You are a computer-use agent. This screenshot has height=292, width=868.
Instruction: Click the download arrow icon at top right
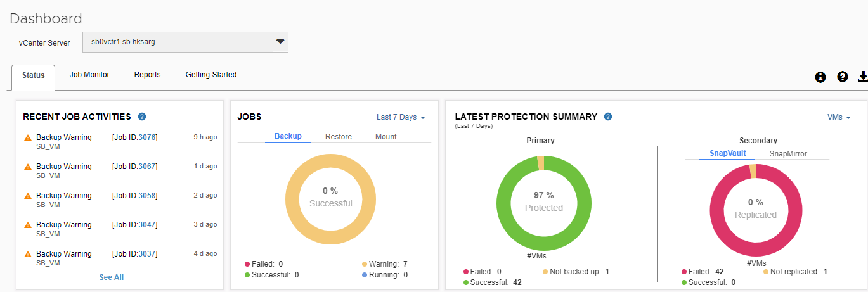(862, 77)
